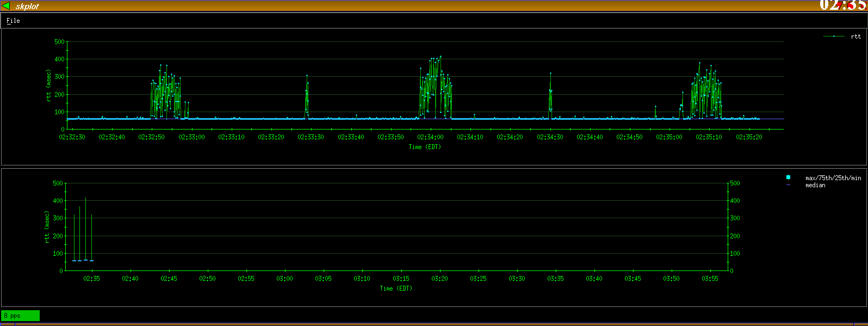Select the 02:33:00 tick on top chart
This screenshot has height=326, width=868.
click(191, 137)
